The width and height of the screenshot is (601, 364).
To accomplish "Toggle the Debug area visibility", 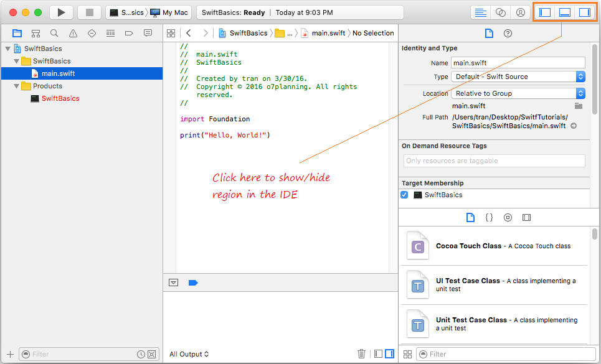I will point(565,12).
